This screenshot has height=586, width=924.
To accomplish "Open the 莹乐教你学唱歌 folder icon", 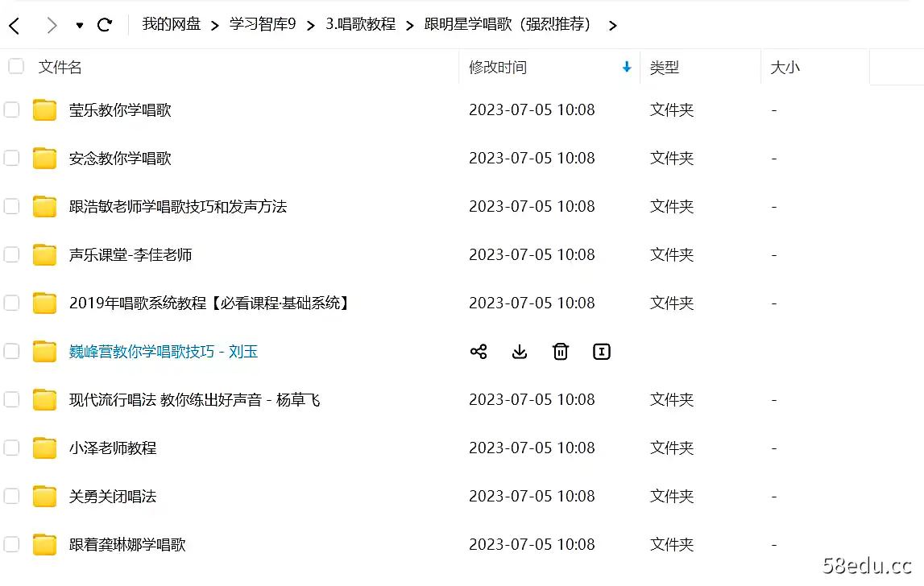I will (x=44, y=109).
